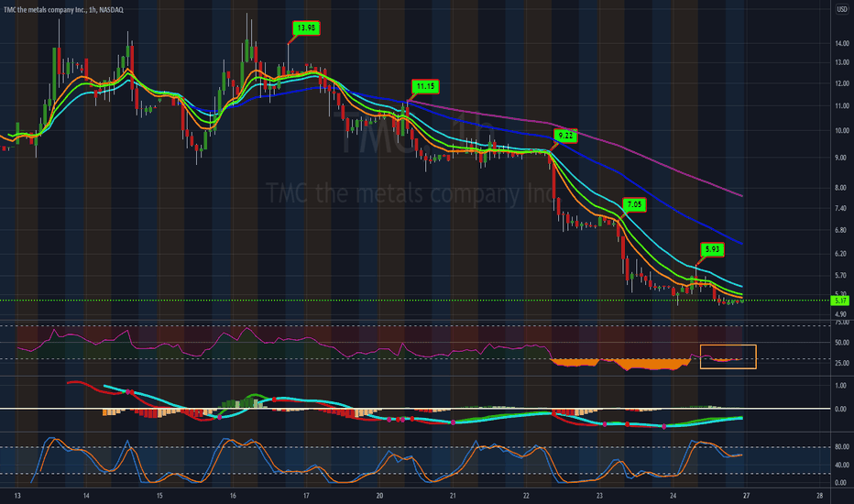Image resolution: width=854 pixels, height=504 pixels.
Task: Click the RSI scale value 50.00
Action: point(841,343)
